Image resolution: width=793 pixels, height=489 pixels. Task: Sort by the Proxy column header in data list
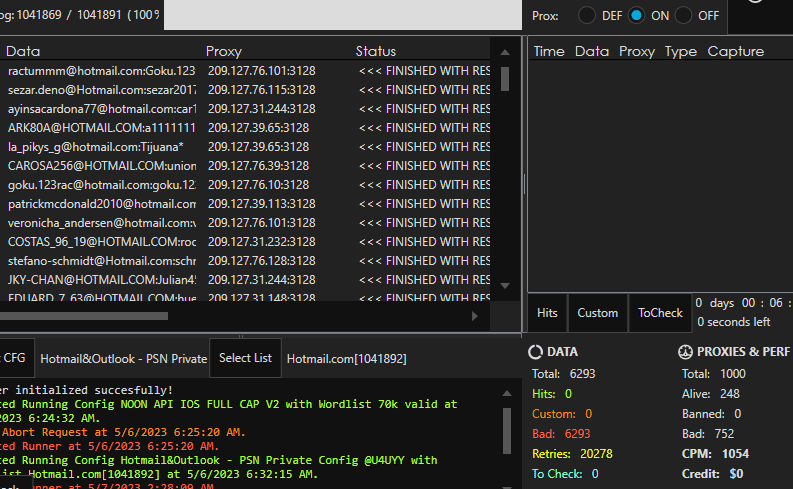click(224, 51)
